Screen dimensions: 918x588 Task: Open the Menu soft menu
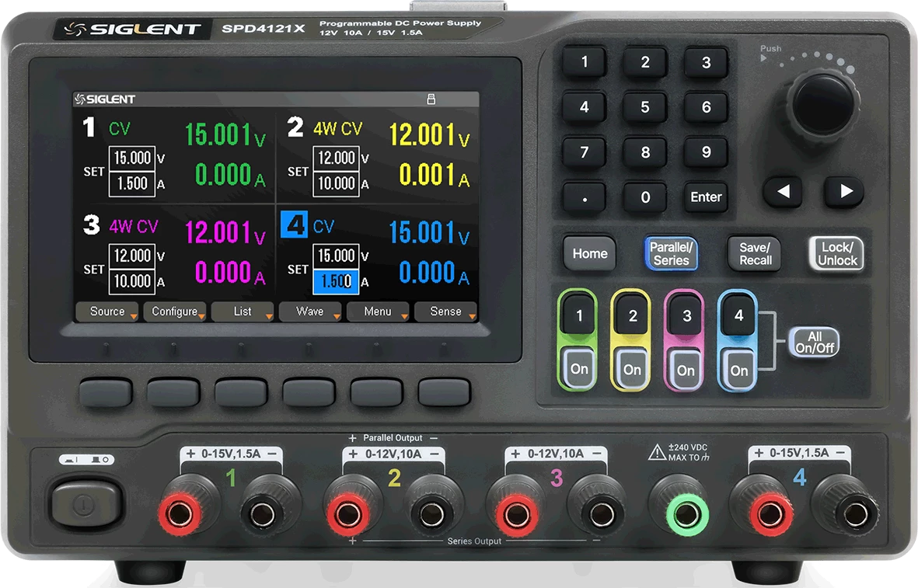[378, 311]
